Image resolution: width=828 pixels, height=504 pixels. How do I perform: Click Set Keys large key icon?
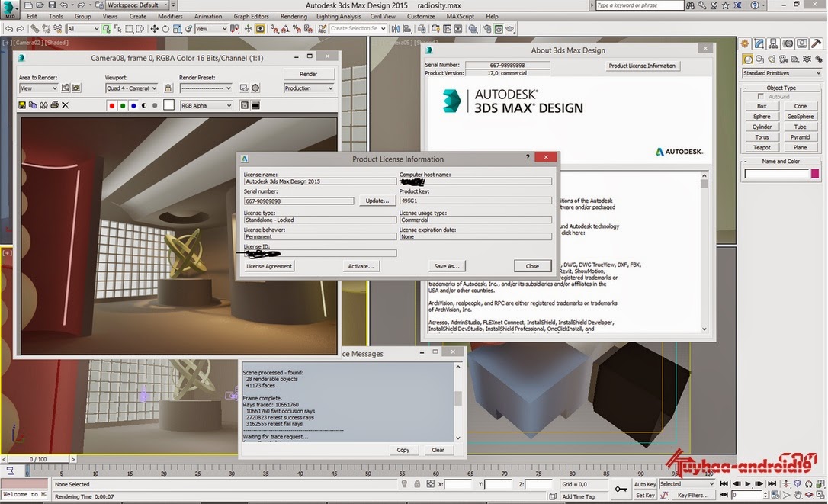tap(621, 490)
